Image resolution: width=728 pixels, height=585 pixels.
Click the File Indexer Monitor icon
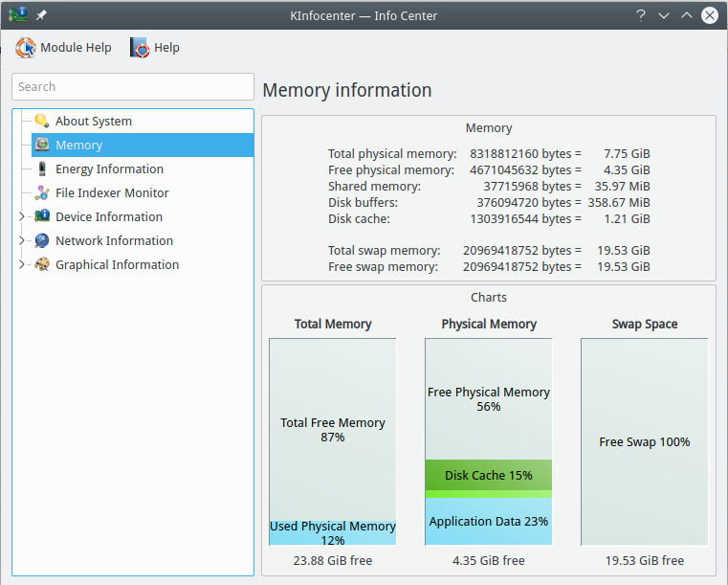click(x=42, y=192)
